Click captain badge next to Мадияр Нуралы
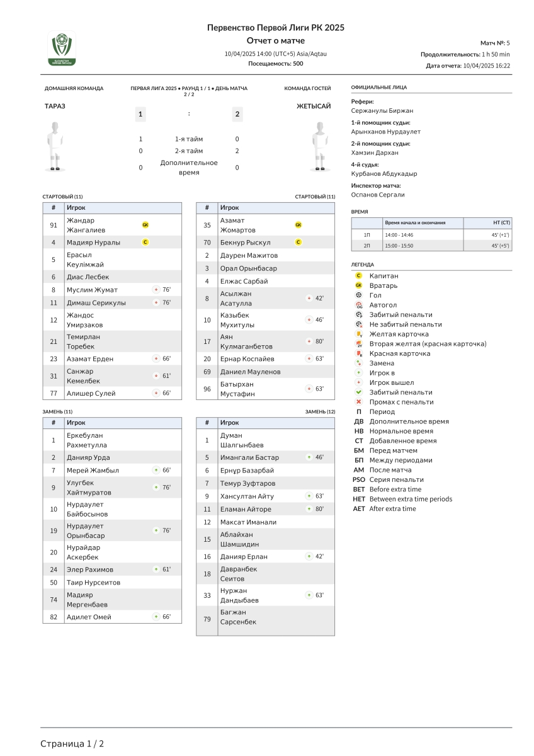This screenshot has height=756, width=534. [x=145, y=242]
